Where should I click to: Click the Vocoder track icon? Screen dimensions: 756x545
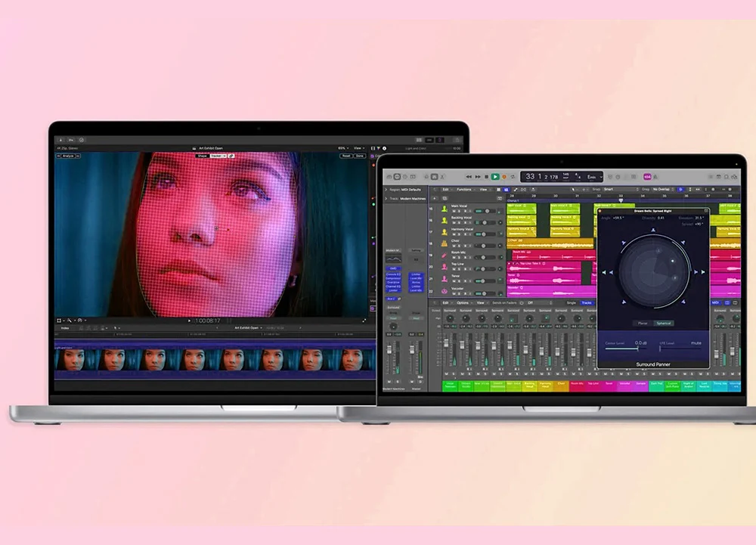point(444,291)
